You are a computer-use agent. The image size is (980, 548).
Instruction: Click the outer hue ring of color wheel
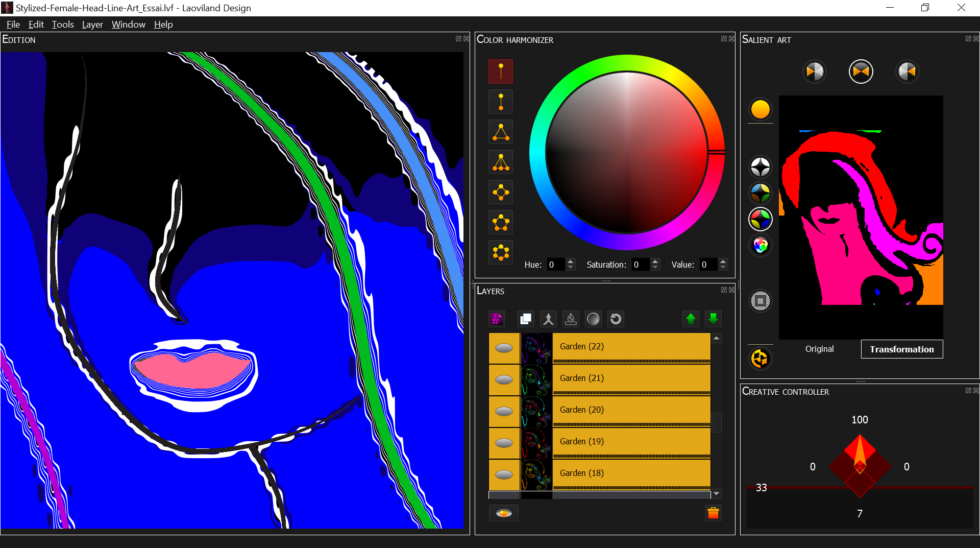(627, 63)
